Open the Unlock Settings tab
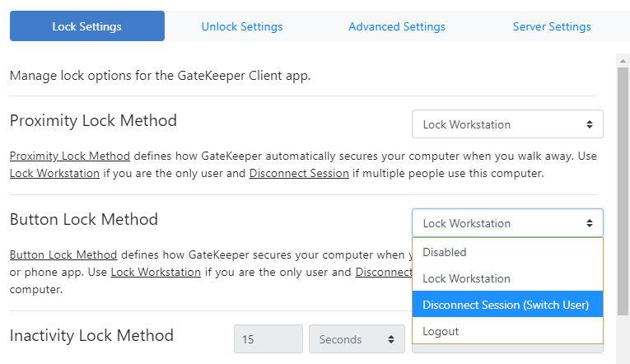This screenshot has width=630, height=364. pyautogui.click(x=241, y=26)
